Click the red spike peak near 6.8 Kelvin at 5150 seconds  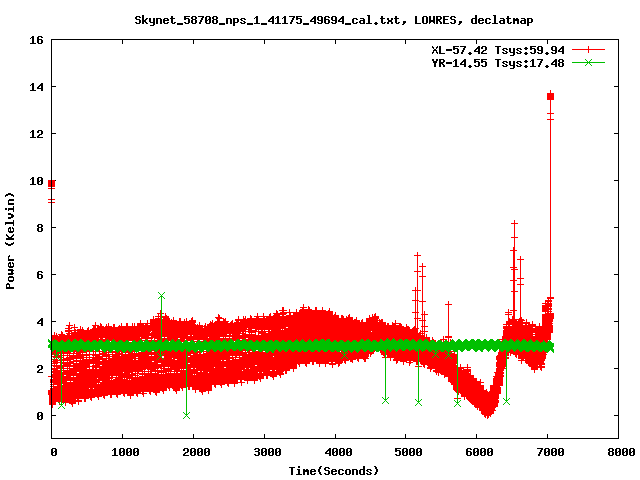[417, 255]
